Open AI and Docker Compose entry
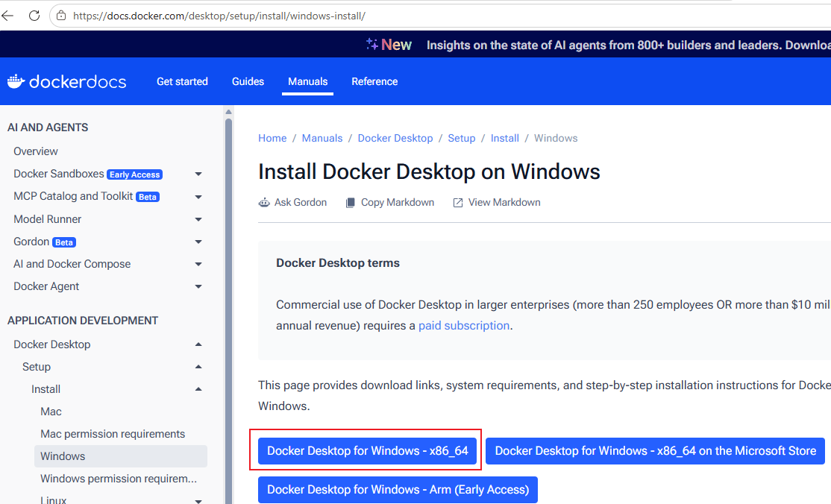The width and height of the screenshot is (831, 504). (72, 264)
